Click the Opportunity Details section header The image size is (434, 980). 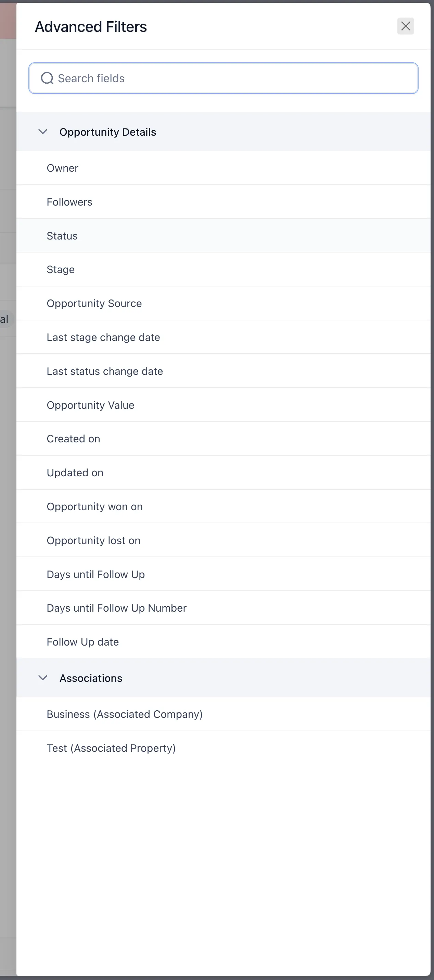coord(224,132)
